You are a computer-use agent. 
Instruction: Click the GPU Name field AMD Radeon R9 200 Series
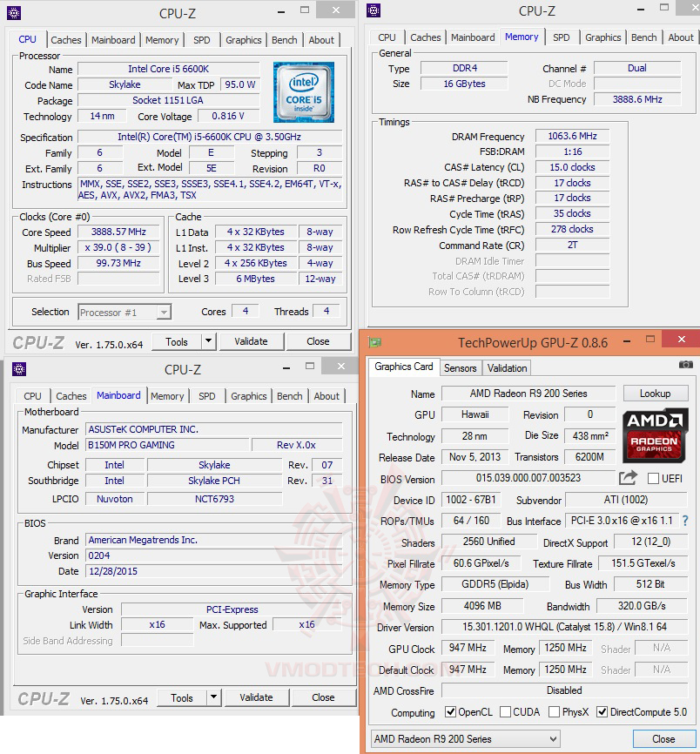[x=528, y=394]
